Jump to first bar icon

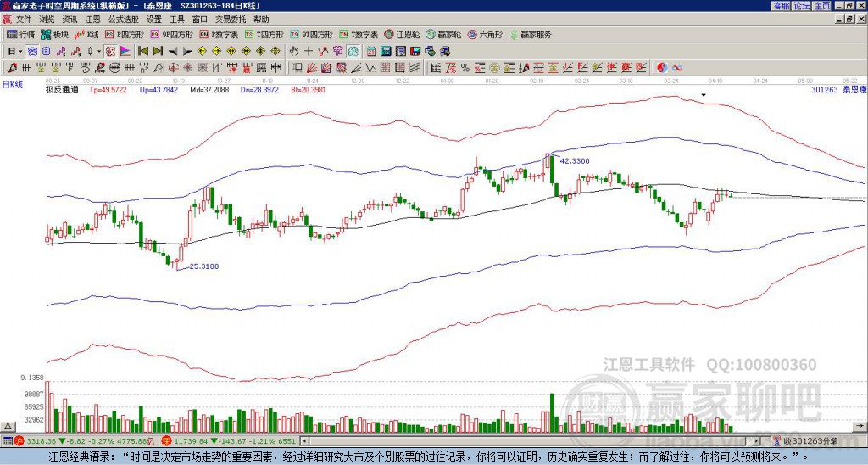click(x=142, y=52)
